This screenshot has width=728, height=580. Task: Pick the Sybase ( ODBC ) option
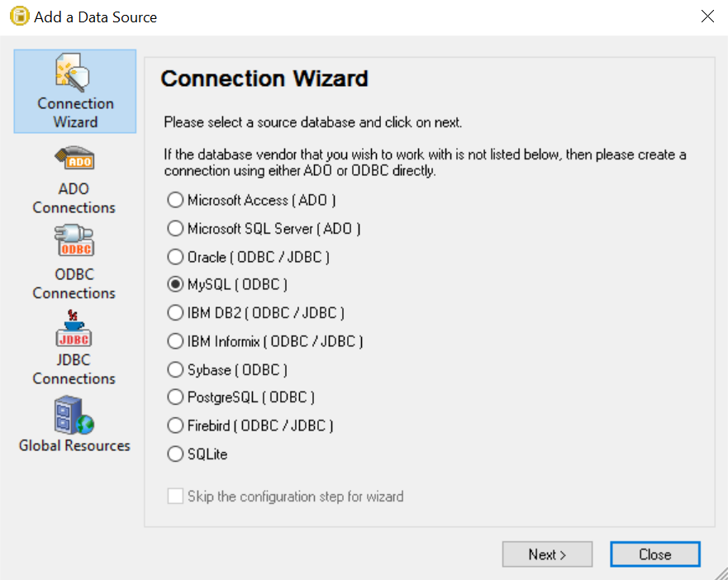coord(175,369)
